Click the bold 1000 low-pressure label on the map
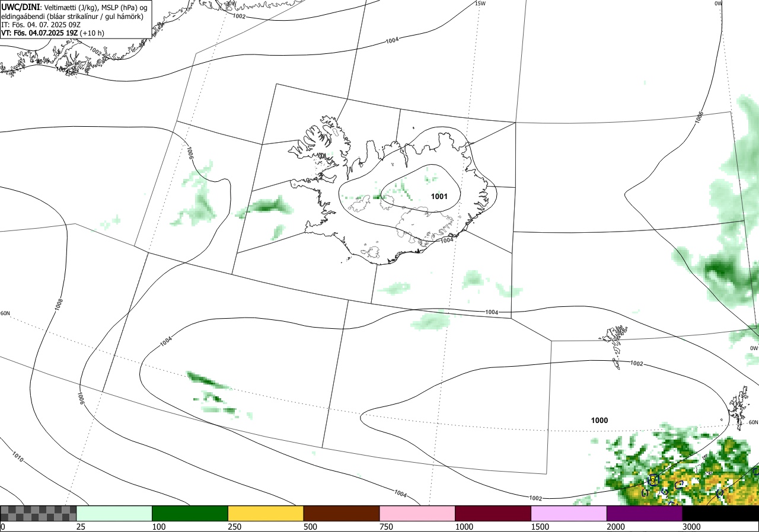This screenshot has width=759, height=532. point(599,420)
